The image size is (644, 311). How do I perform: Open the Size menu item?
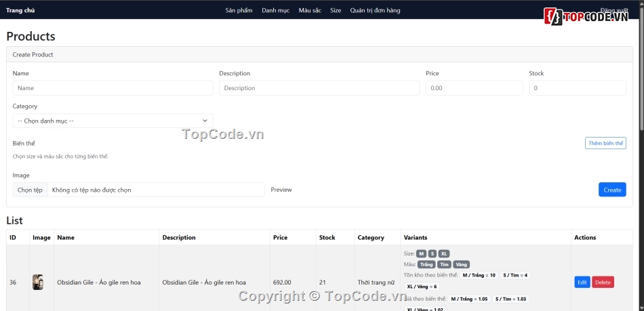[x=336, y=10]
